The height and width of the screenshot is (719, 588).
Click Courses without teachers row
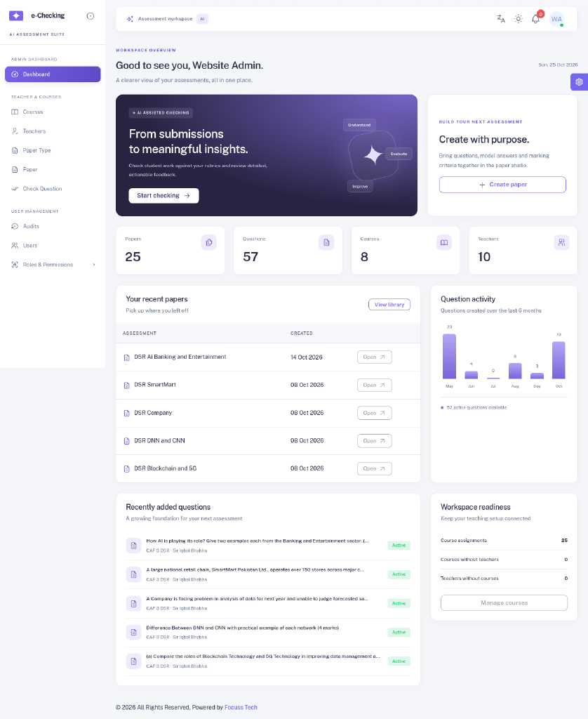tap(504, 560)
